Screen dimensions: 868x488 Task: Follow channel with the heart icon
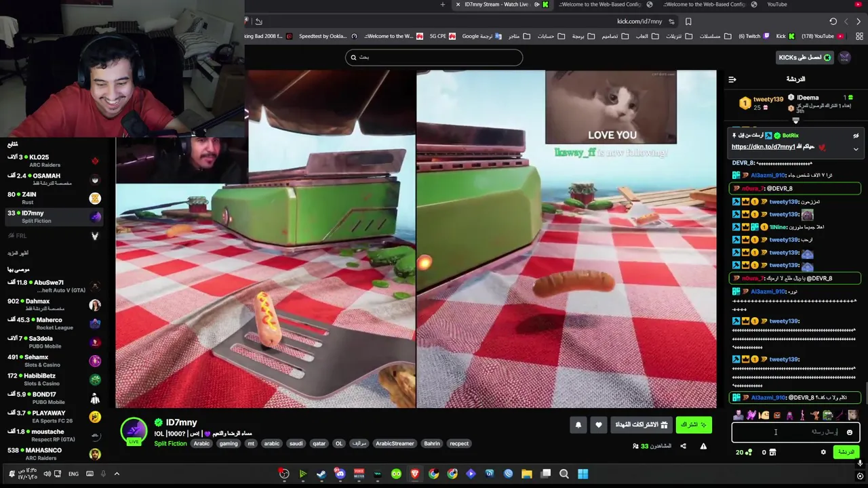[598, 425]
